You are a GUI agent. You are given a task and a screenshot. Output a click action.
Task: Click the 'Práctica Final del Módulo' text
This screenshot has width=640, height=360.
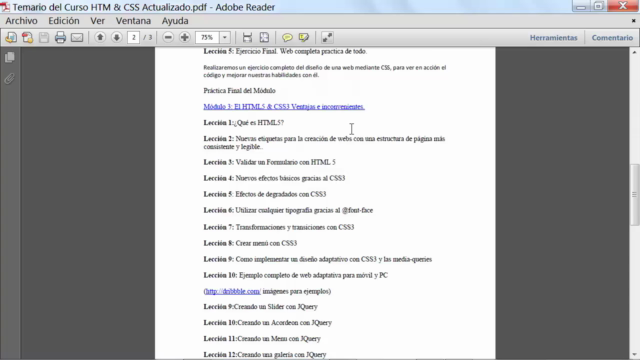click(240, 91)
